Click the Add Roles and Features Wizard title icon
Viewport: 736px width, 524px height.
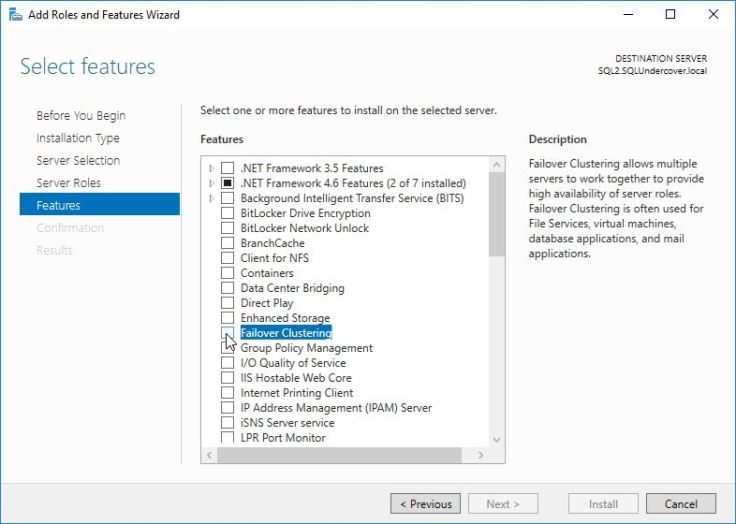point(15,15)
